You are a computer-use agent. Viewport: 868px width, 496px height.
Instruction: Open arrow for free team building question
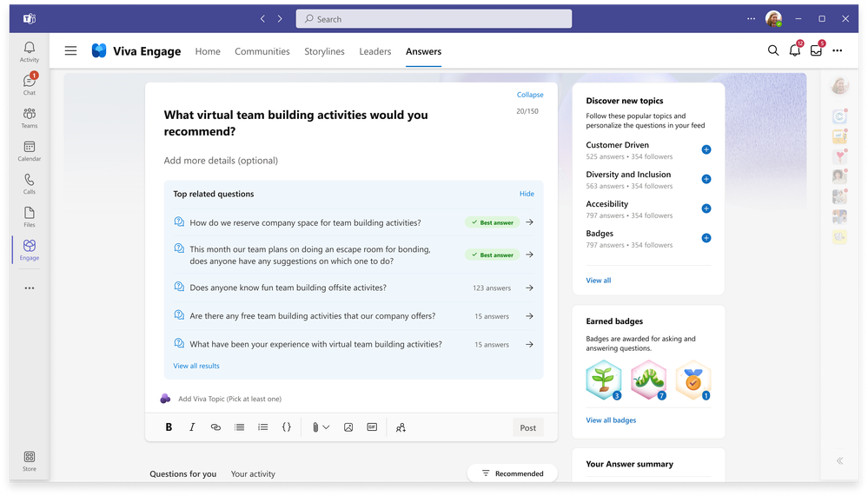click(530, 316)
